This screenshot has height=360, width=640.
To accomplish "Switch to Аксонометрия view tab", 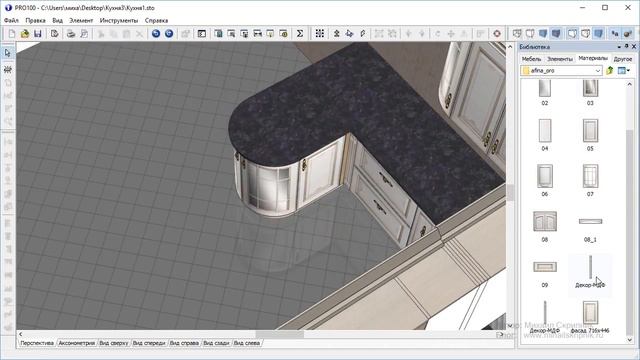I will click(x=77, y=343).
